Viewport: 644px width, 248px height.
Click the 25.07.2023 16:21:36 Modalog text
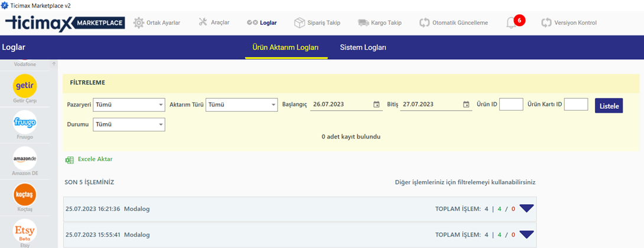tap(108, 209)
